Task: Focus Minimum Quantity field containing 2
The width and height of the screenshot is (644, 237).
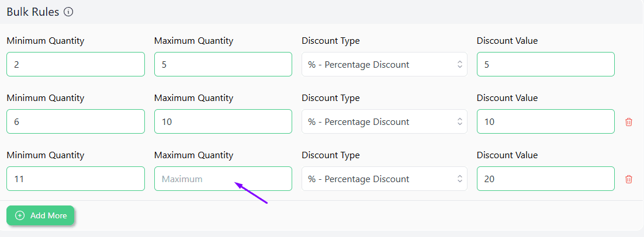Action: [75, 64]
